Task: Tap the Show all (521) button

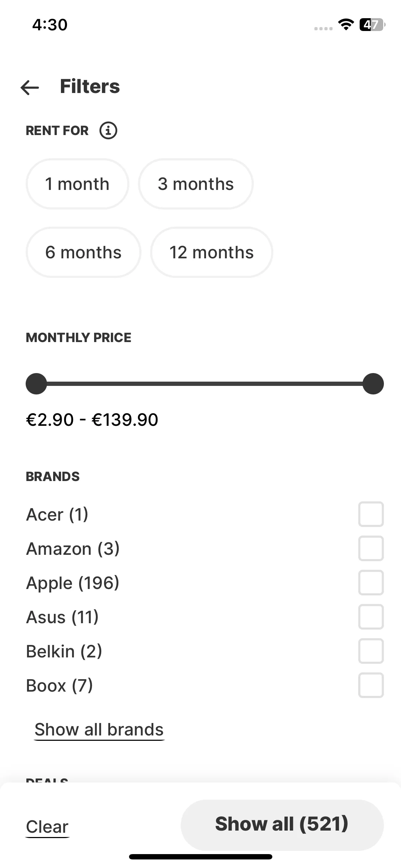Action: (x=282, y=825)
